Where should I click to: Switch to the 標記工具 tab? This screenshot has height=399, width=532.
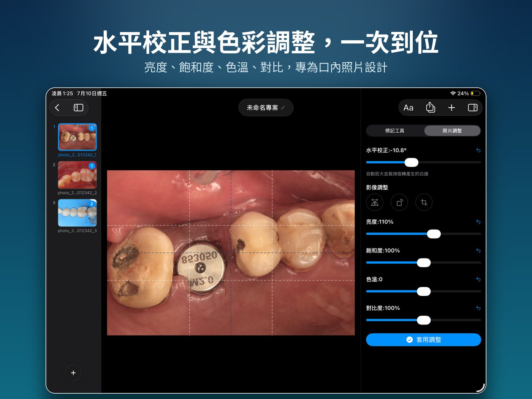[395, 131]
